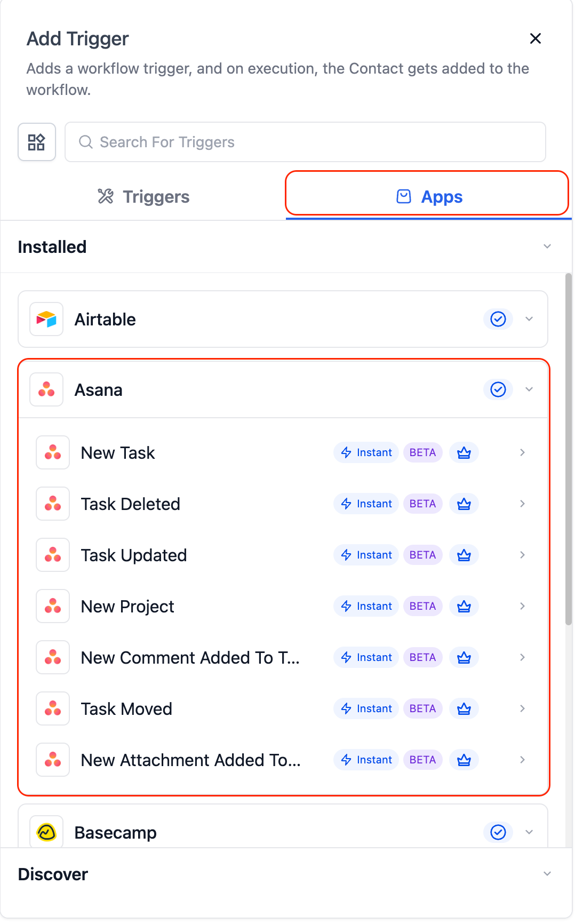Click the crown icon on New Task
This screenshot has height=924, width=575.
point(464,452)
